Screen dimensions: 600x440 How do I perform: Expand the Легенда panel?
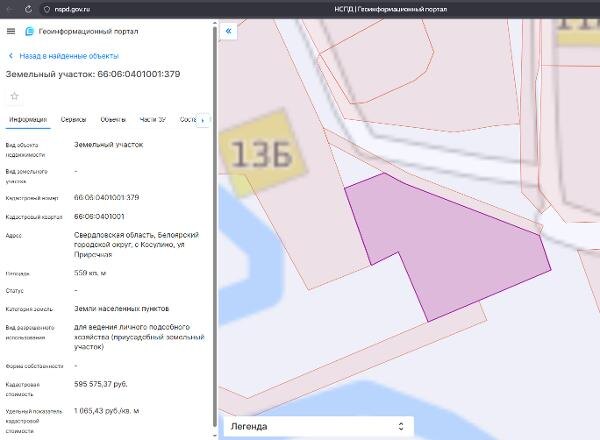click(318, 426)
